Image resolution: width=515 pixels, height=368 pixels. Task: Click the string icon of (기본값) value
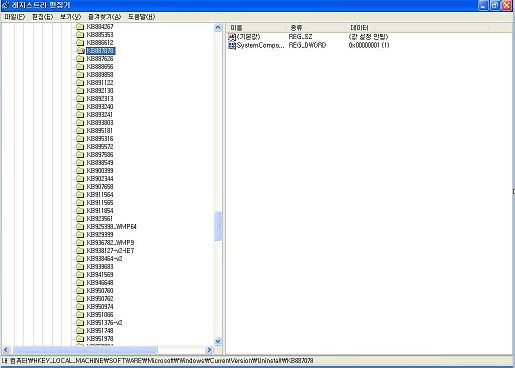(232, 37)
